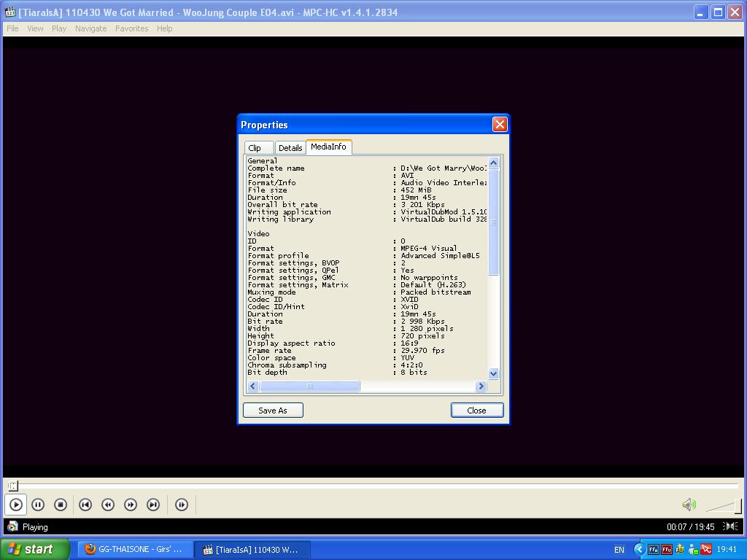Screen dimensions: 747x560
Task: Click the frame step button
Action: (182, 505)
